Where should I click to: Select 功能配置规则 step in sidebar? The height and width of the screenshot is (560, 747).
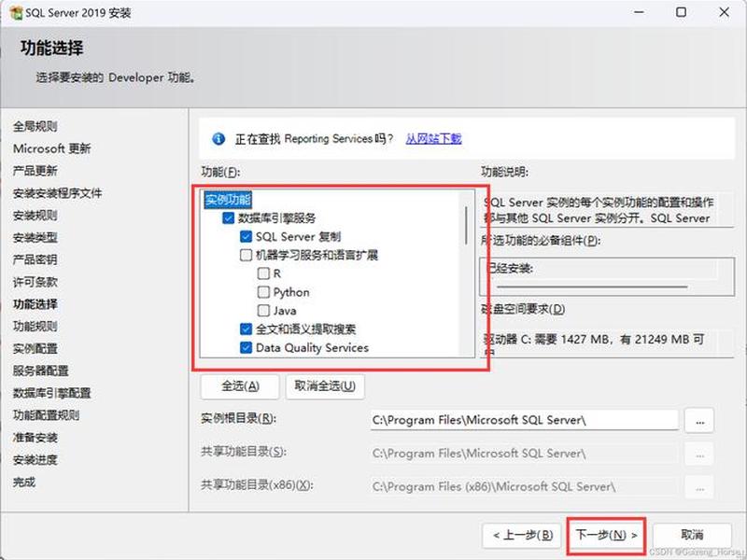click(46, 415)
